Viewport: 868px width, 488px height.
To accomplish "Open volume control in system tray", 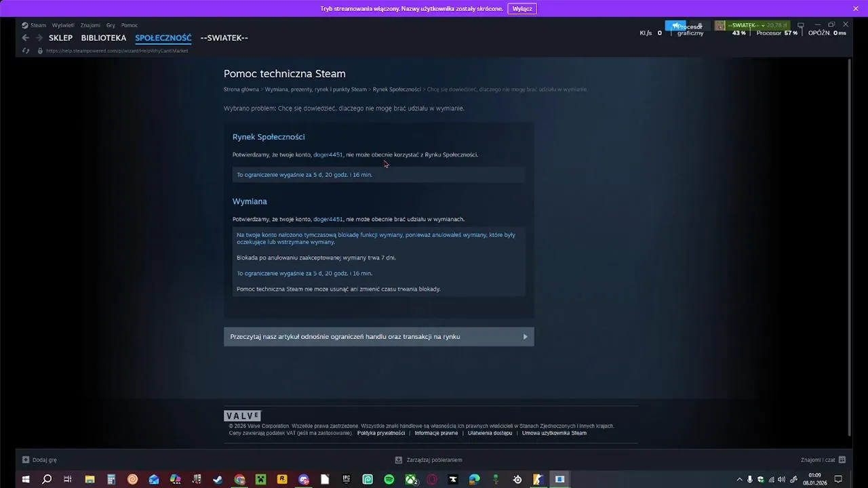I will 782,479.
